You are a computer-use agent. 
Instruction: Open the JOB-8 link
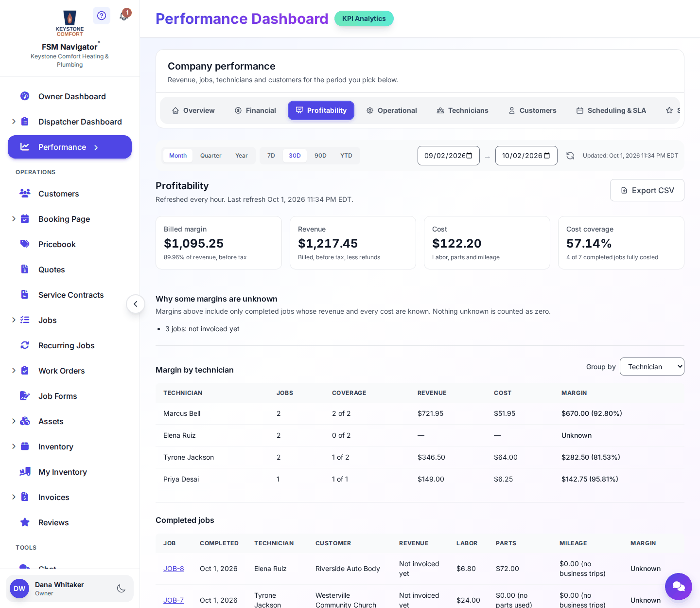[x=174, y=569]
